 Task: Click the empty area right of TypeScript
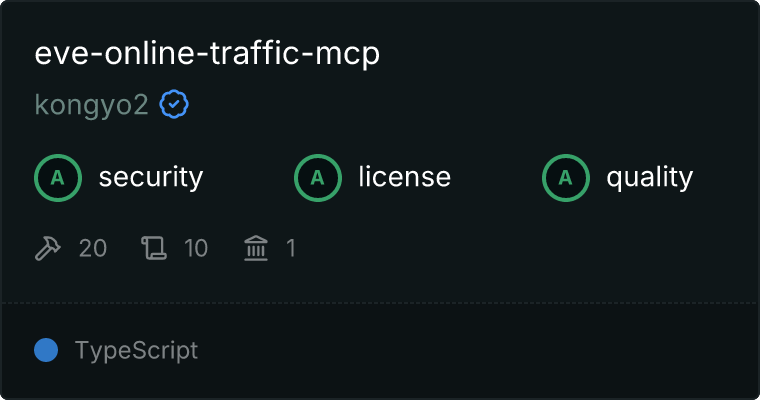(x=475, y=351)
